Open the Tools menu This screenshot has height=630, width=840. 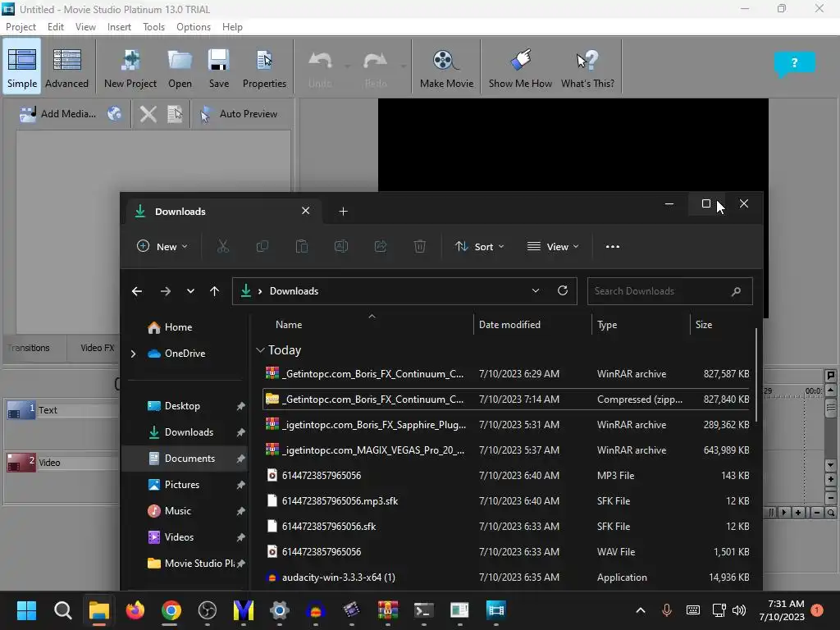click(153, 27)
